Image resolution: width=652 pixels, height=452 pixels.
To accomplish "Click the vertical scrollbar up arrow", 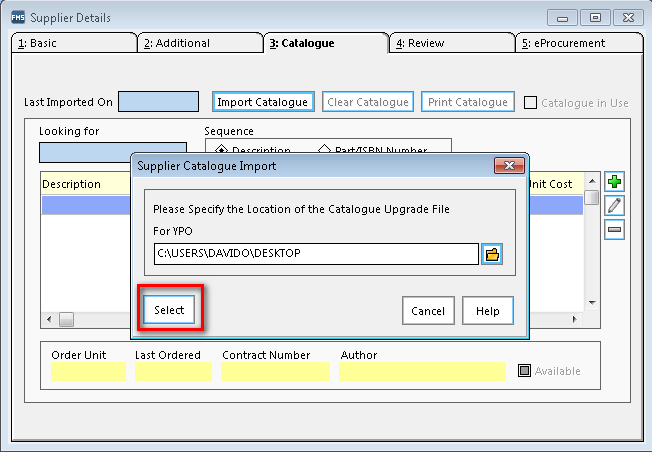I will [x=592, y=181].
